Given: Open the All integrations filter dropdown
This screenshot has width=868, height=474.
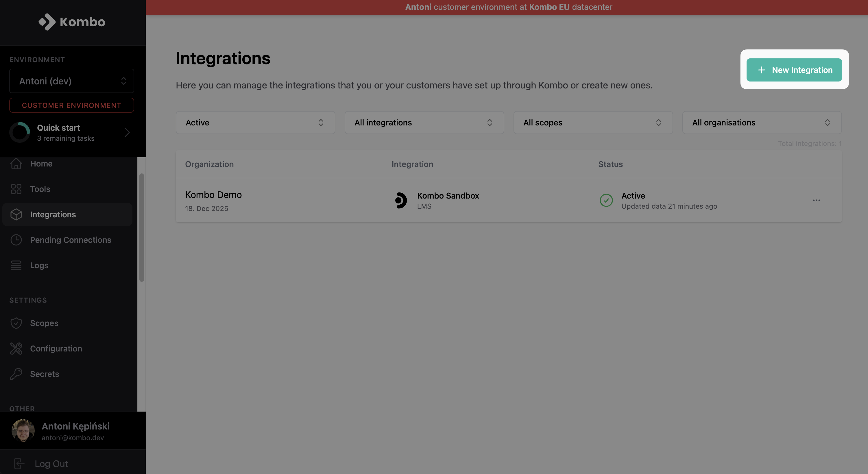Looking at the screenshot, I should (x=424, y=122).
